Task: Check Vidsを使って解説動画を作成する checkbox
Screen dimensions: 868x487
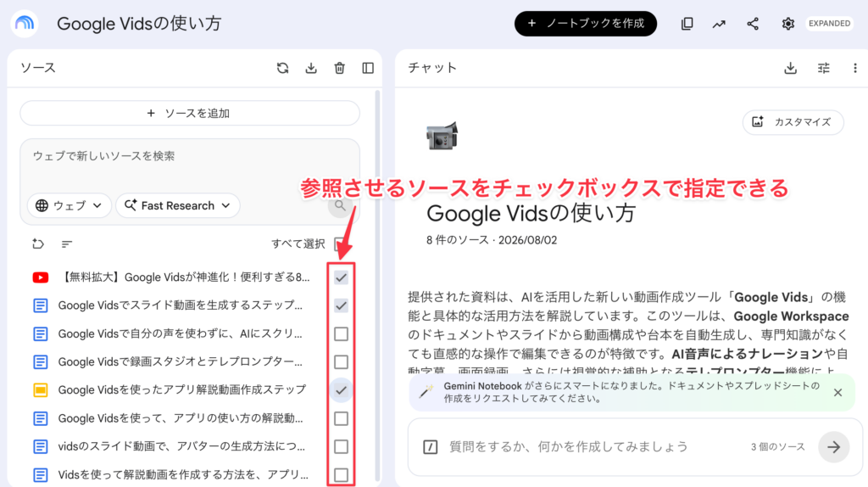Action: point(341,475)
